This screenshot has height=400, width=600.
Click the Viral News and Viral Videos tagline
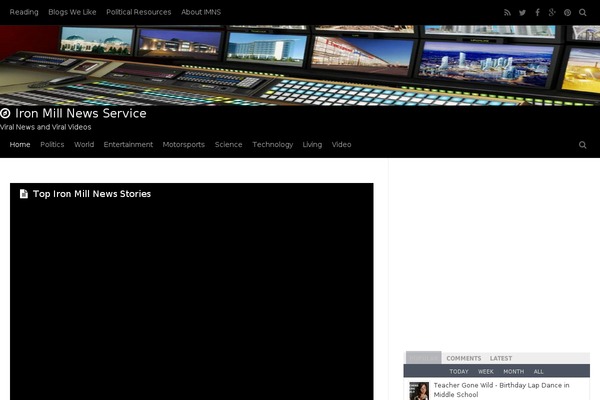point(46,127)
